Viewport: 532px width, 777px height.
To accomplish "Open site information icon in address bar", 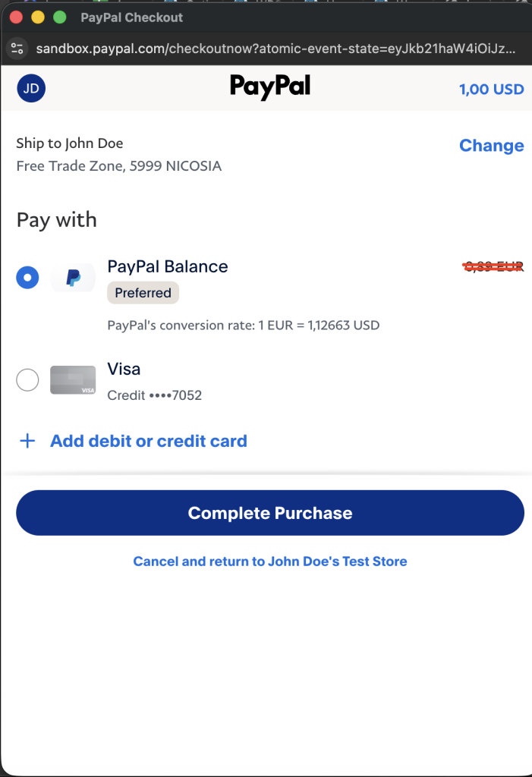I will 17,49.
